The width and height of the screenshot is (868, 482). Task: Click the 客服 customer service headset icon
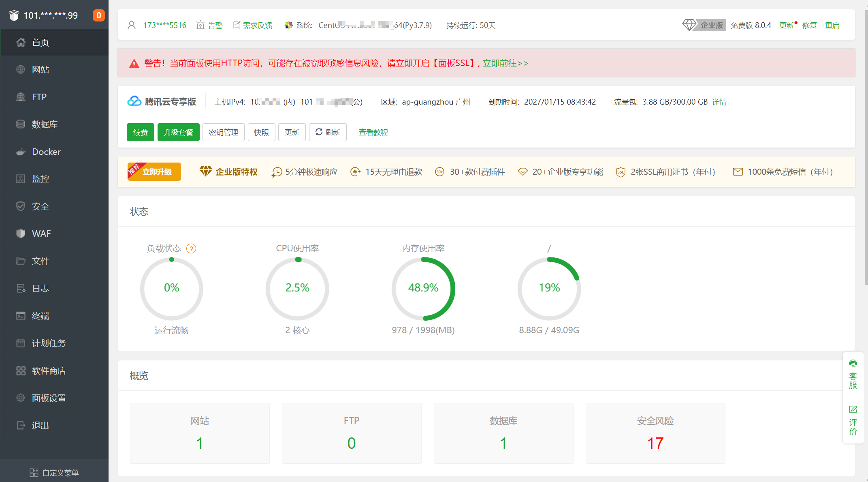tap(853, 364)
